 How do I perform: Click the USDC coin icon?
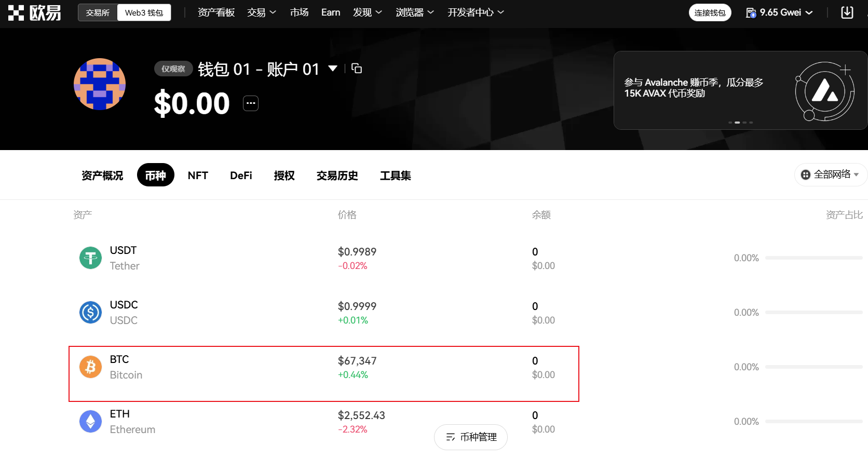90,312
